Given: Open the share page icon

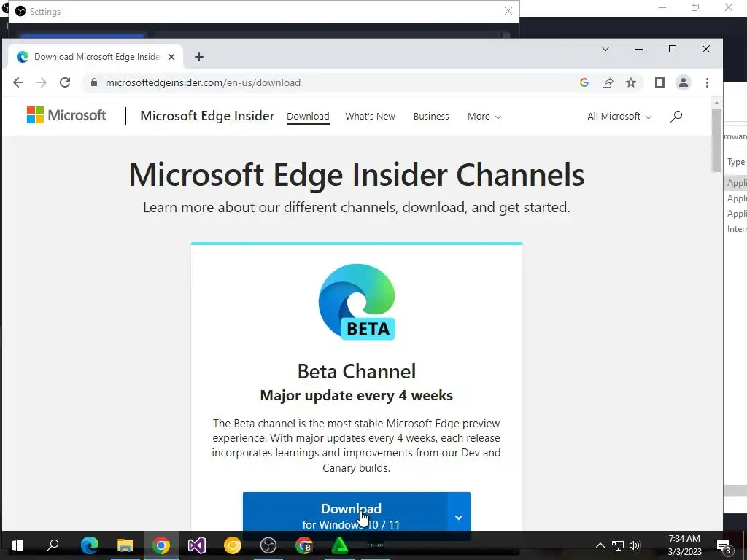Looking at the screenshot, I should [x=608, y=82].
